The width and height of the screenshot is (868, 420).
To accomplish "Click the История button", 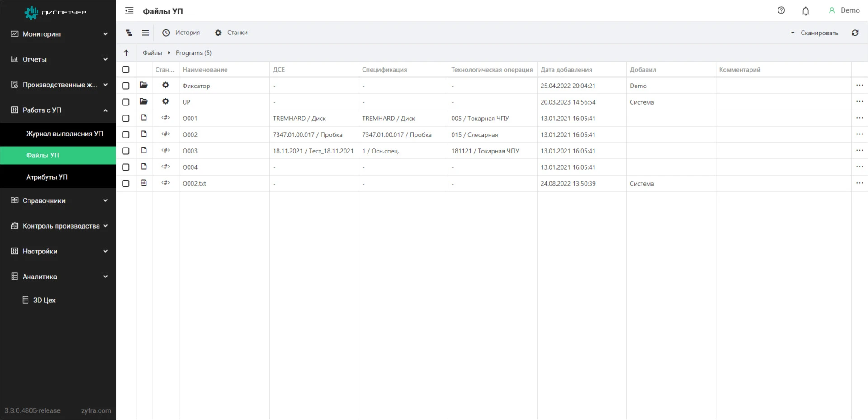I will pos(181,33).
